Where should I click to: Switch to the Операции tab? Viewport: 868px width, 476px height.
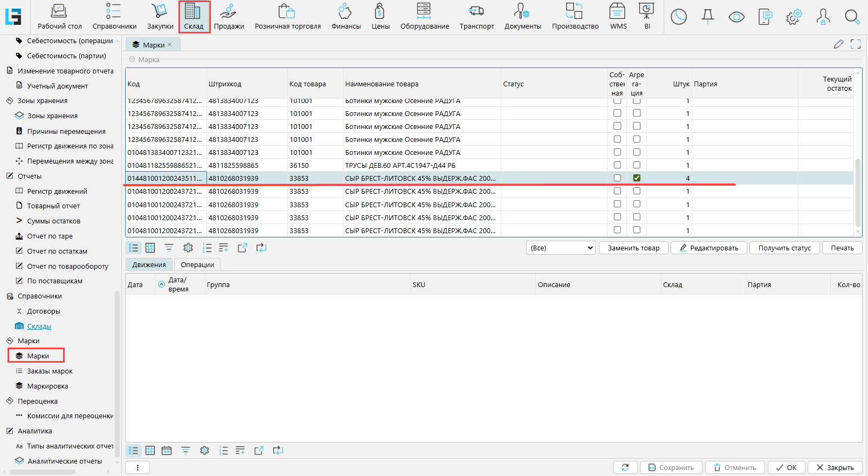(x=197, y=264)
